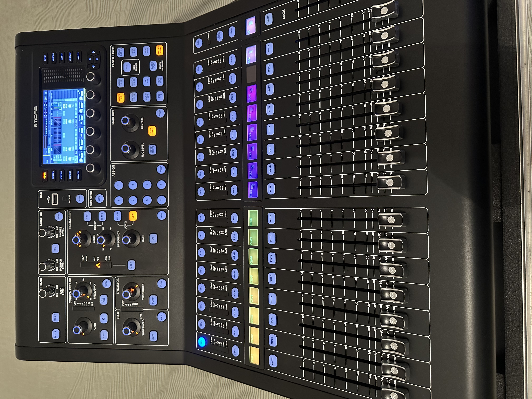532x399 pixels.
Task: Tap the LR main scribble strip
Action: coord(250,26)
